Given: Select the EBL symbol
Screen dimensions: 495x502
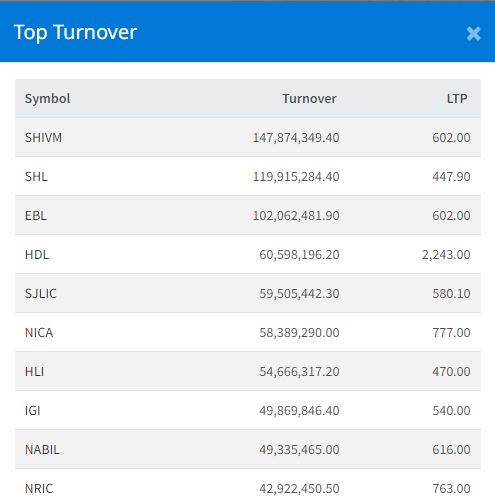Looking at the screenshot, I should tap(36, 216).
